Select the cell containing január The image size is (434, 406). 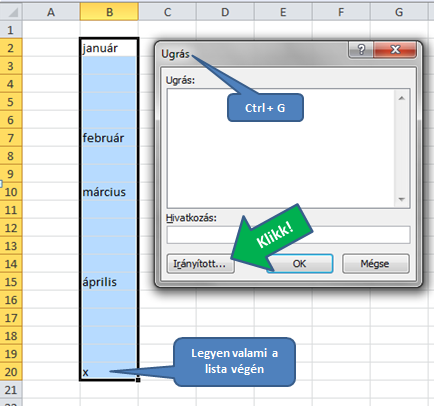(109, 48)
